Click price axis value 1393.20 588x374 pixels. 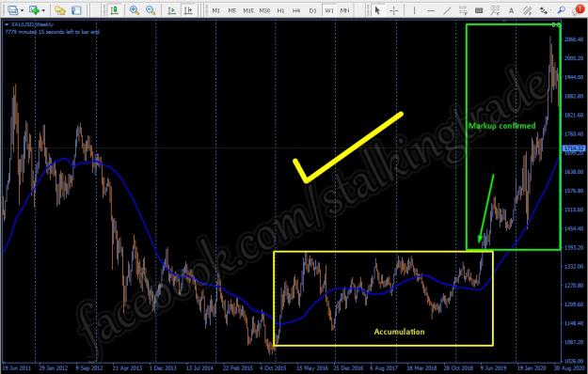pyautogui.click(x=574, y=247)
